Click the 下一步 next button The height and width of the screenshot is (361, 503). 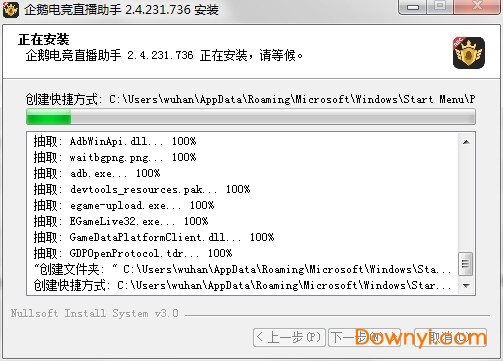[364, 337]
